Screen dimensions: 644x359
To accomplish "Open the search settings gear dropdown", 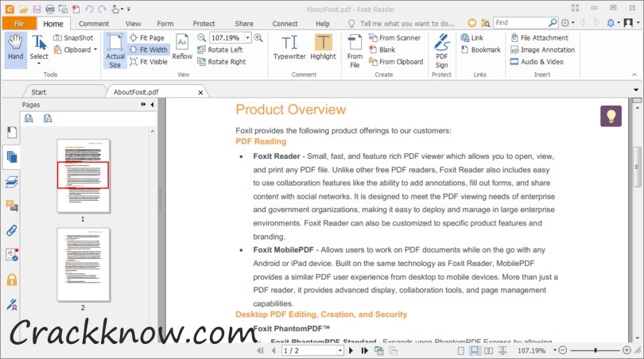I will pos(568,22).
